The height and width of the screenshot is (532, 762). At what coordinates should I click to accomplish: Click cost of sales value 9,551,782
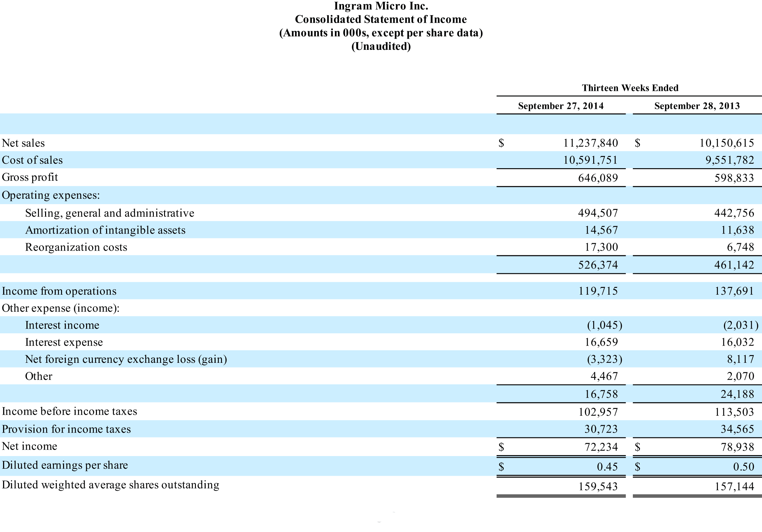tap(730, 160)
